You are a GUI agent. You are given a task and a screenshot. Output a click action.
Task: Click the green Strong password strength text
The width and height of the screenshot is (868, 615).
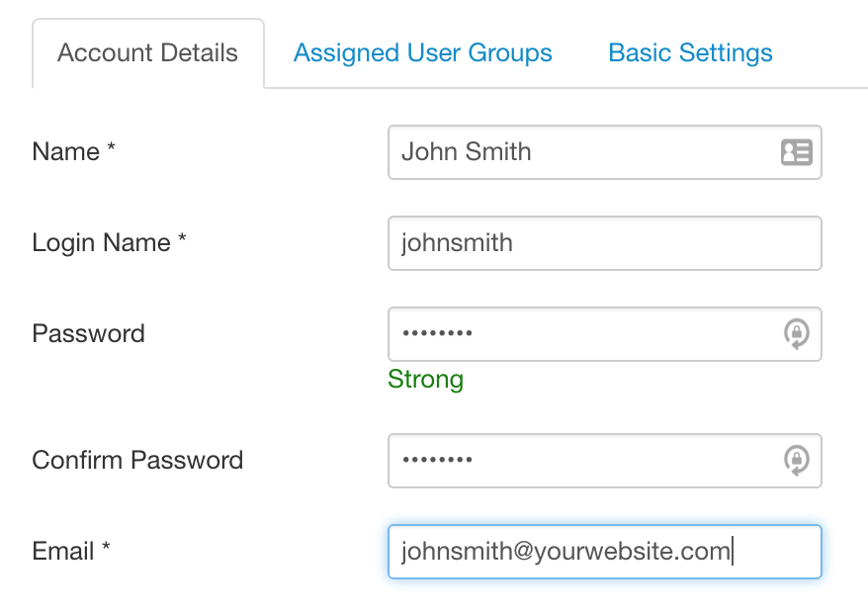pyautogui.click(x=425, y=380)
